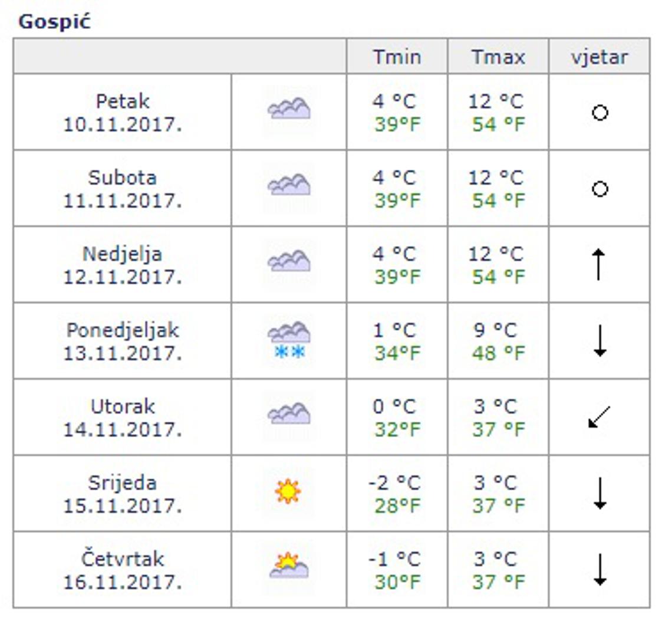
Task: Click the sunny icon for Srijeda
Action: click(x=288, y=491)
